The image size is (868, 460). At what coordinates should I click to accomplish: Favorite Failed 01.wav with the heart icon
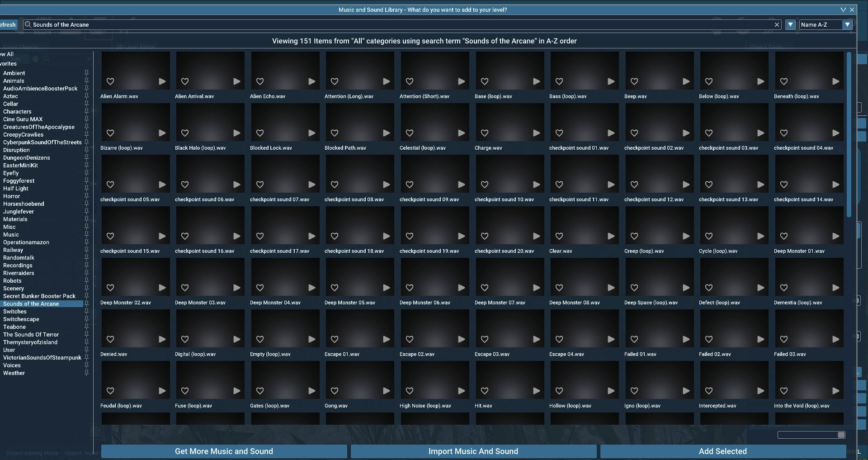click(x=634, y=339)
